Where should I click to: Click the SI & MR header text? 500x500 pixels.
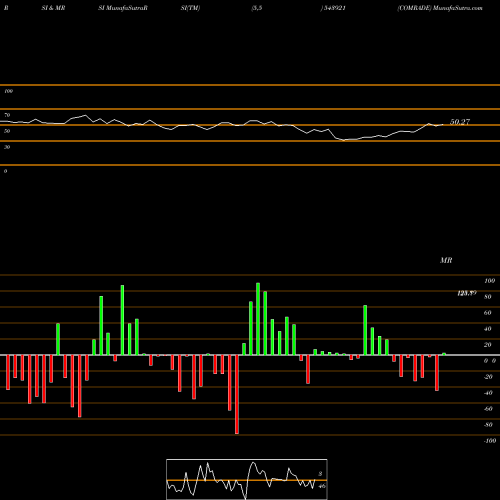point(53,8)
